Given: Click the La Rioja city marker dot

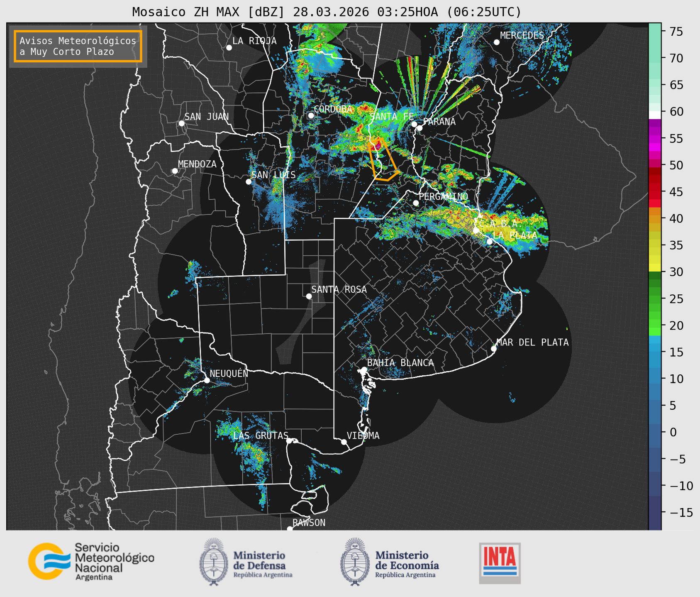Looking at the screenshot, I should [x=229, y=48].
